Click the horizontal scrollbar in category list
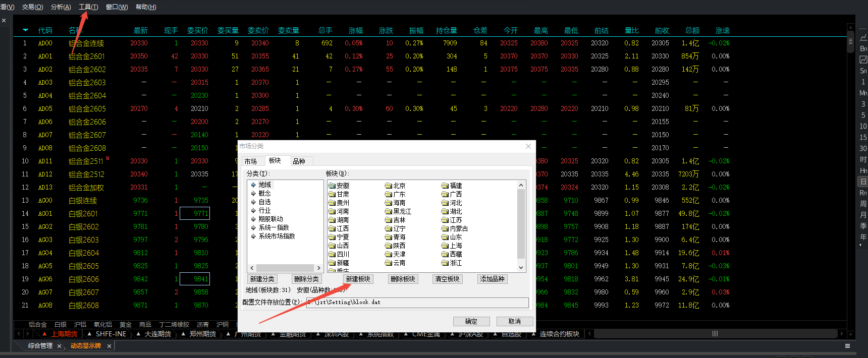Viewport: 868px width, 358px height. tap(285, 268)
